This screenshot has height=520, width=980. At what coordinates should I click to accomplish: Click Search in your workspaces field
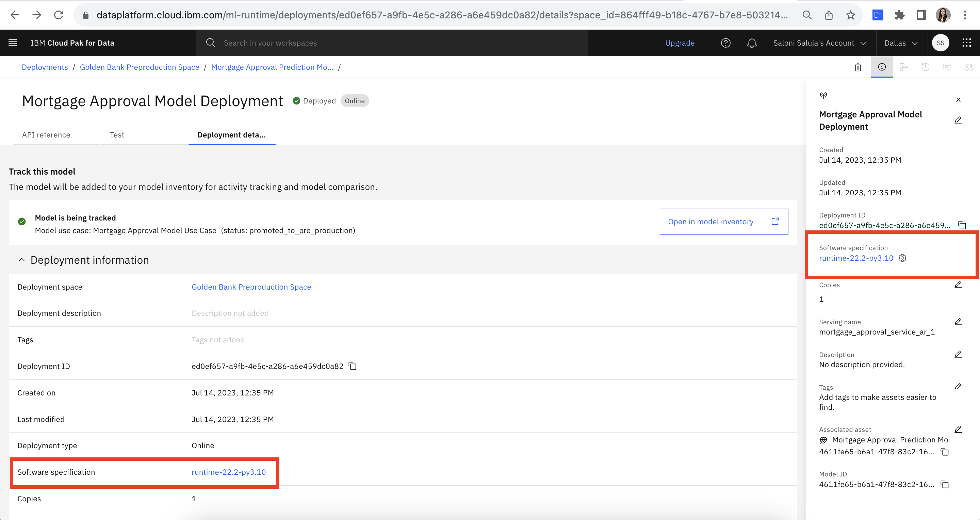coord(392,43)
